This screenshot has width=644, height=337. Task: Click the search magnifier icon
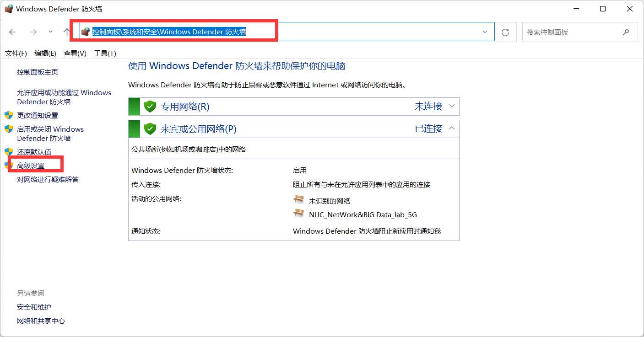pyautogui.click(x=626, y=32)
